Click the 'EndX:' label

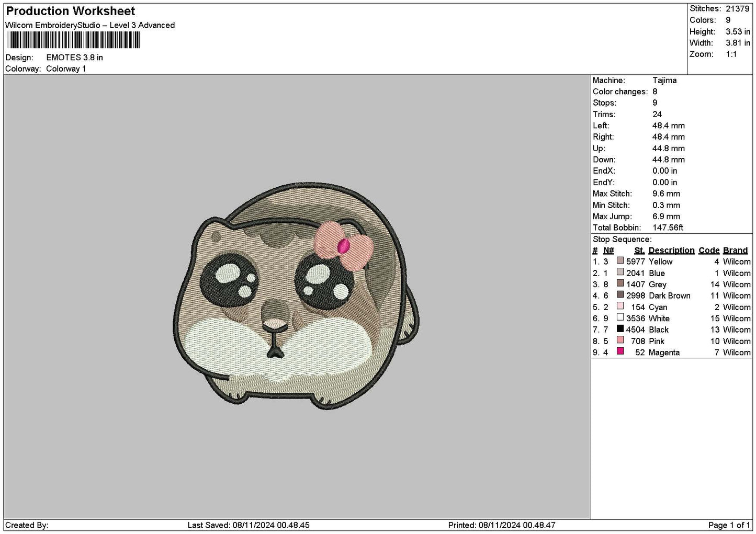pyautogui.click(x=604, y=171)
